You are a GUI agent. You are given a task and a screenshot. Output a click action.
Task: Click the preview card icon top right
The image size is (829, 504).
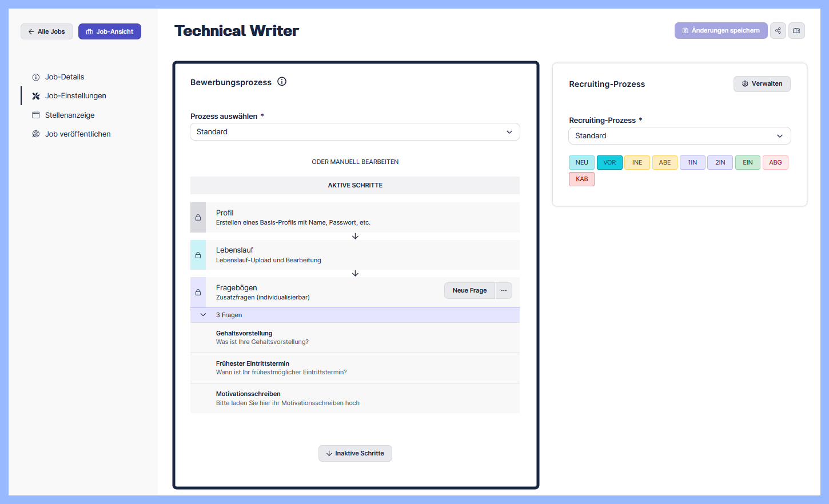click(x=796, y=31)
